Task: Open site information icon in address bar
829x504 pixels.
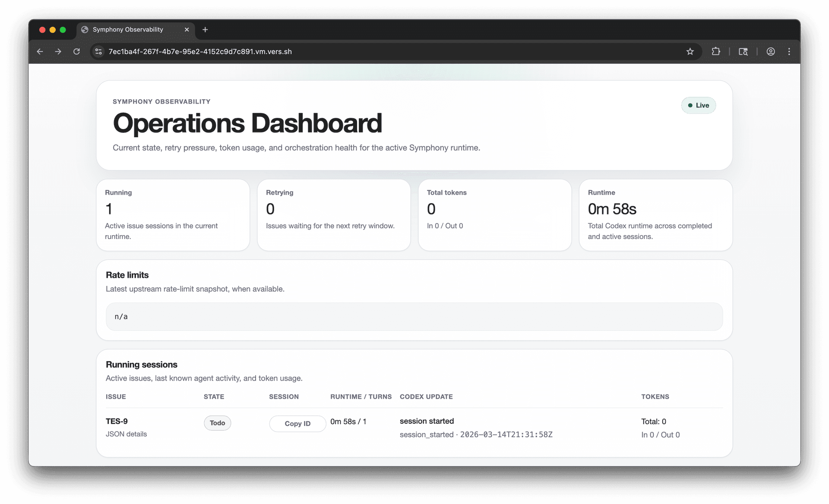Action: pos(98,51)
